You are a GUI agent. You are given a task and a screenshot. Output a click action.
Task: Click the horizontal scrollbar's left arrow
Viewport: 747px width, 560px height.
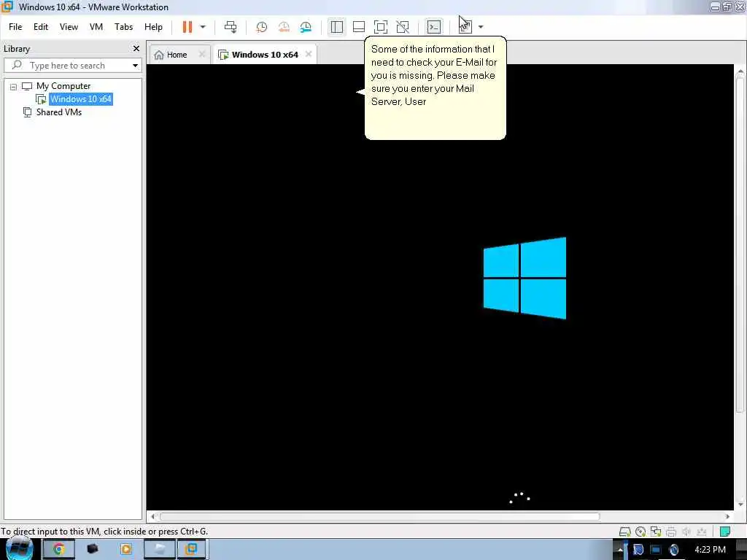click(153, 517)
